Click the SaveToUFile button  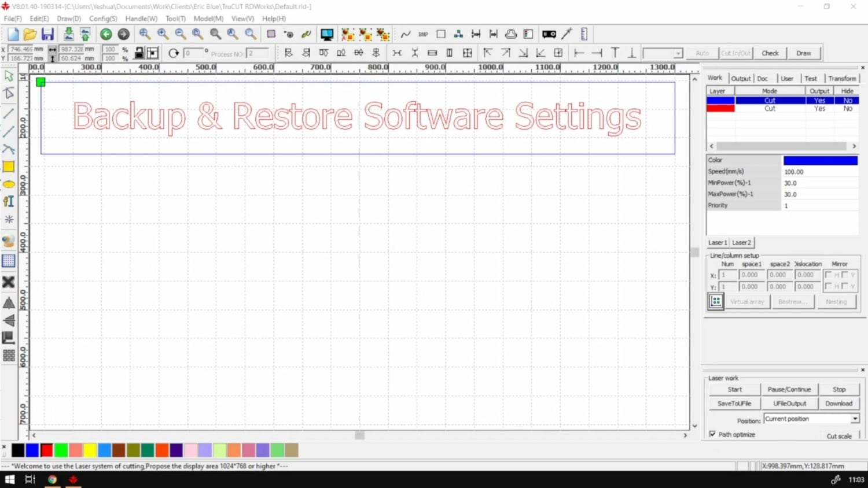pyautogui.click(x=734, y=403)
